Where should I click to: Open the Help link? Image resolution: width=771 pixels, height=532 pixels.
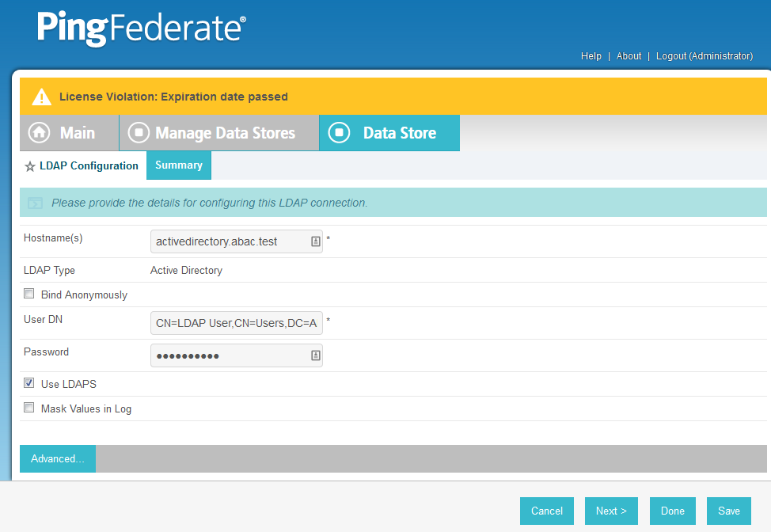tap(591, 56)
